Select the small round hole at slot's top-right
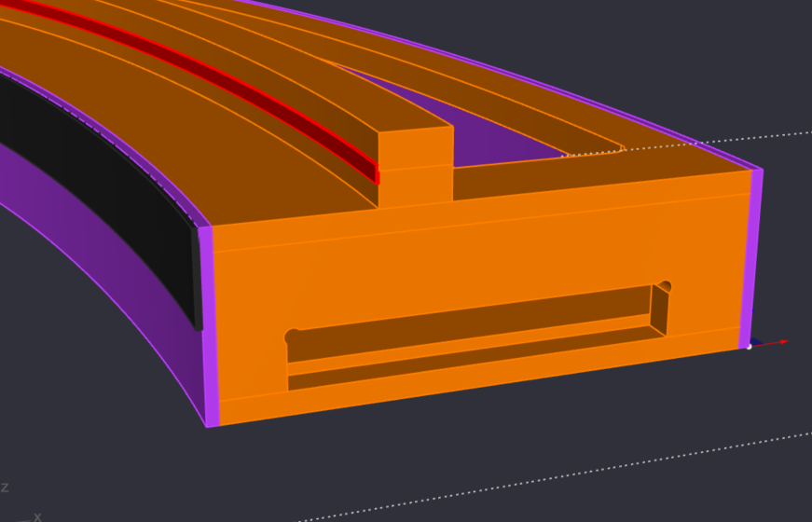The image size is (812, 522). (x=665, y=286)
